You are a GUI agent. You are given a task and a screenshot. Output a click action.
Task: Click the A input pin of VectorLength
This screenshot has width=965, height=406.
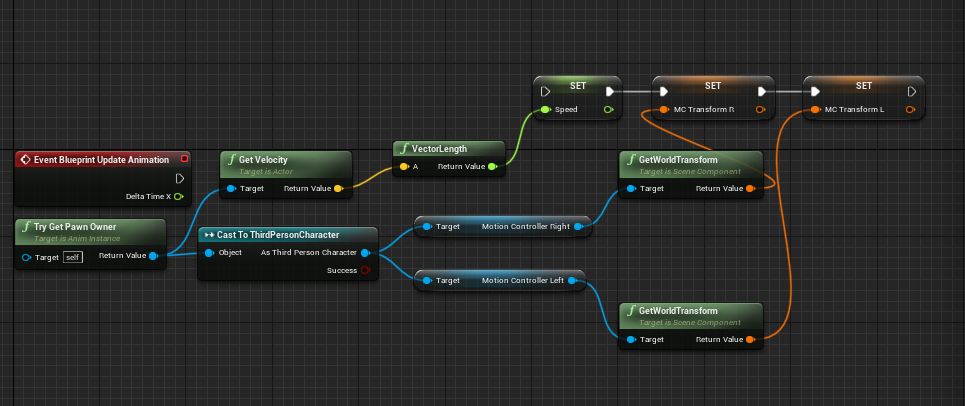pos(404,167)
